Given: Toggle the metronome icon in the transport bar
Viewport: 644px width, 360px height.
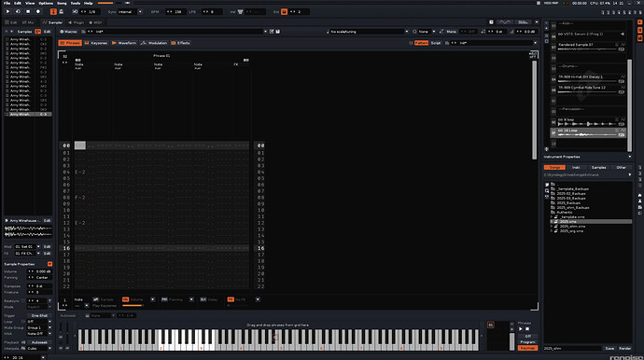Looking at the screenshot, I should (62, 12).
